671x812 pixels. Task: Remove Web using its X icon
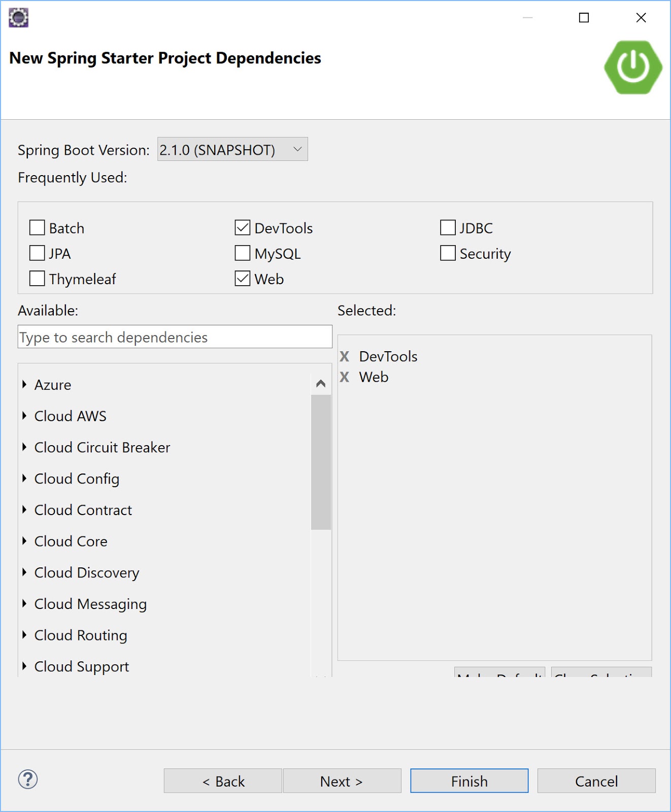tap(345, 377)
